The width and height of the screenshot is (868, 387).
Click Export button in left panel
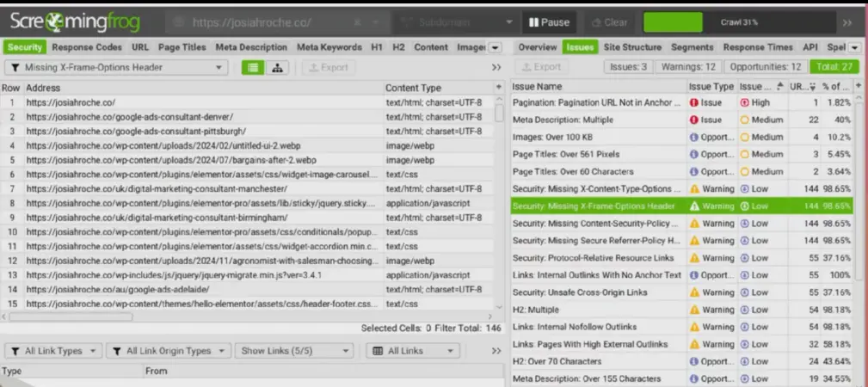(x=329, y=68)
